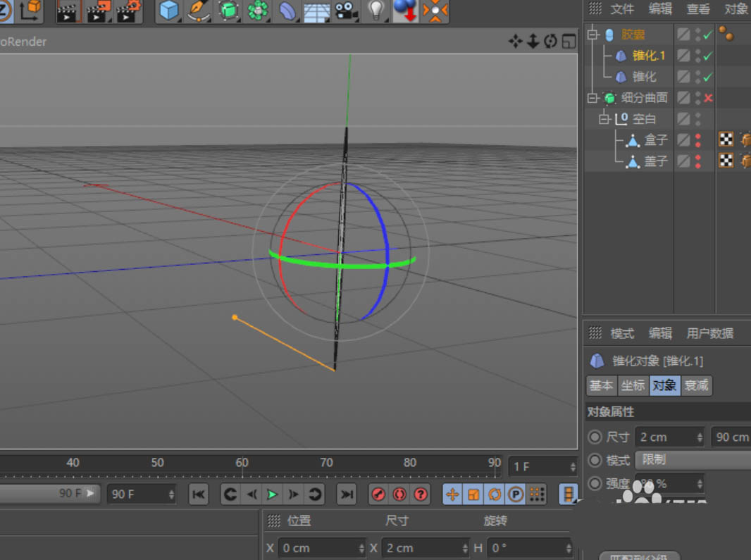Enable the 细分曲面 object red X
751x560 pixels.
(x=708, y=98)
